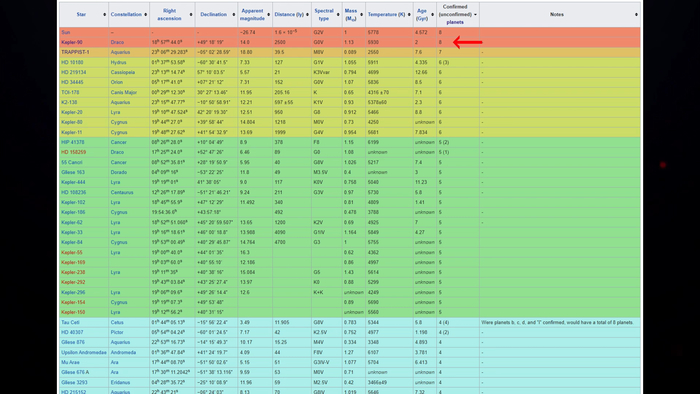This screenshot has height=394, width=700.
Task: Follow the HD 219134 link
Action: pos(74,72)
